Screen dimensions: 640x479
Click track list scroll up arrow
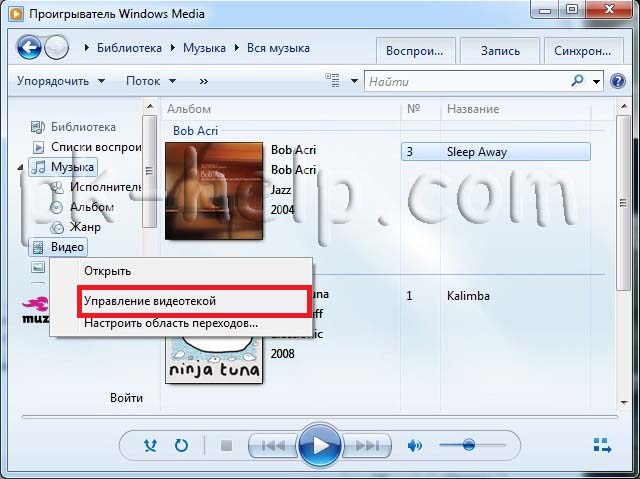624,107
